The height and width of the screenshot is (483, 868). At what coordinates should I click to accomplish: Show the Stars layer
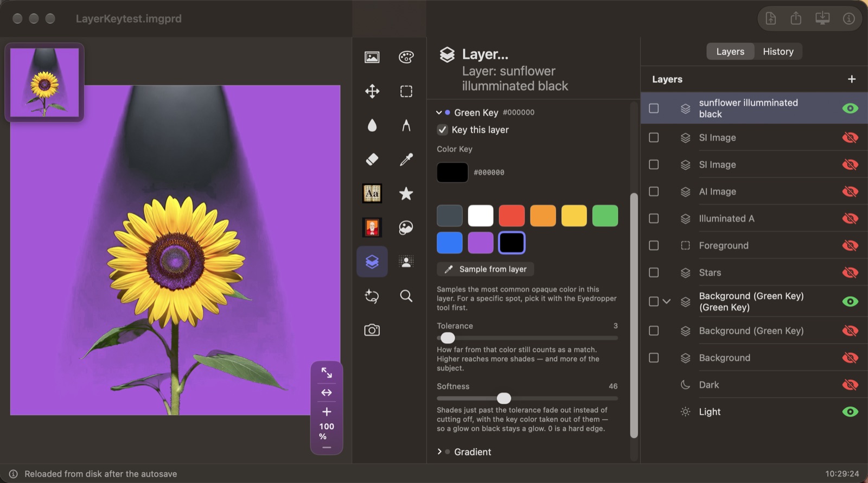850,272
